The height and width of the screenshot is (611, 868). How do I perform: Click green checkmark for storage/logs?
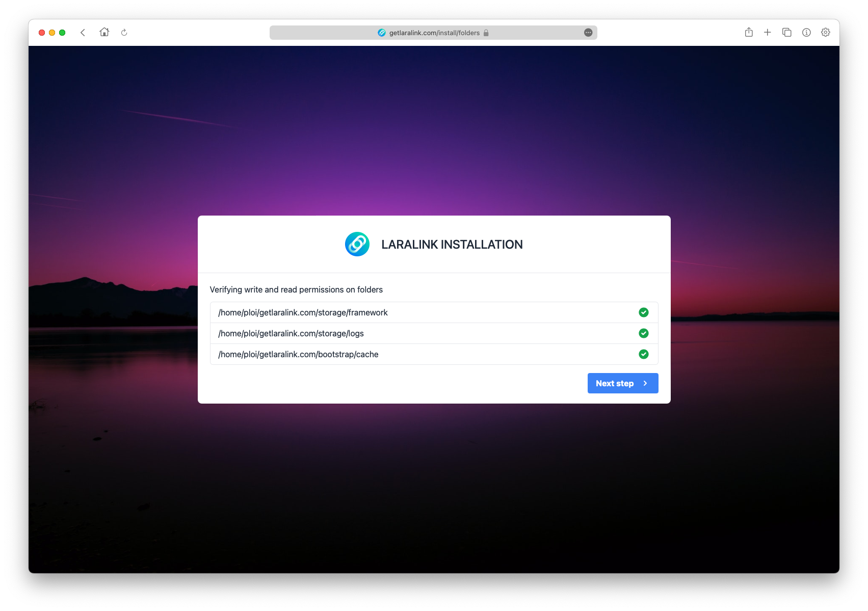[x=643, y=333]
